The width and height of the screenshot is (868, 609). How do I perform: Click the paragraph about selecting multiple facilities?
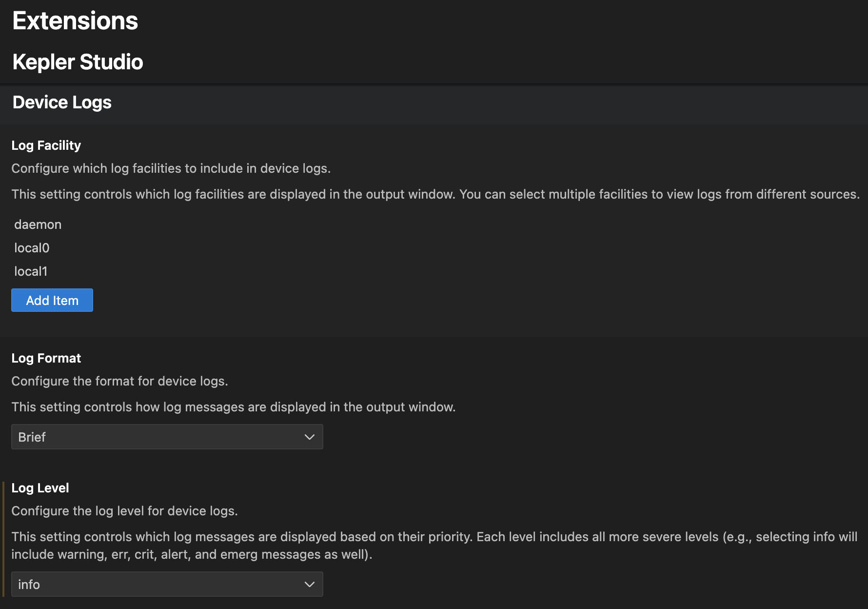coord(435,194)
